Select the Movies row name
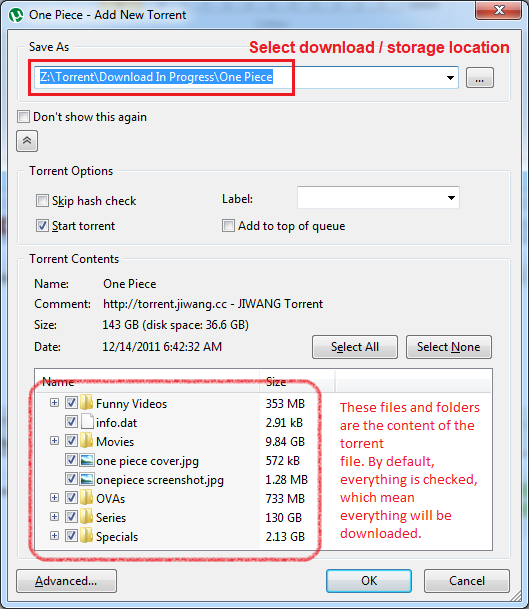 pyautogui.click(x=115, y=442)
